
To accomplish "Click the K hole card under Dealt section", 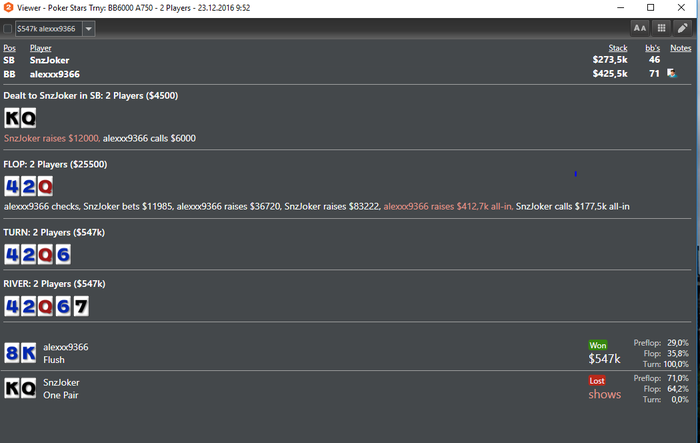I will coord(12,118).
